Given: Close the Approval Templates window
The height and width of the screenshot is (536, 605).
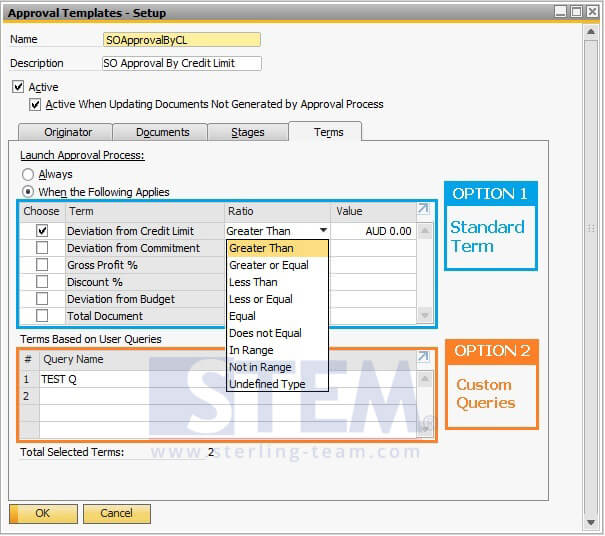Looking at the screenshot, I should (592, 12).
